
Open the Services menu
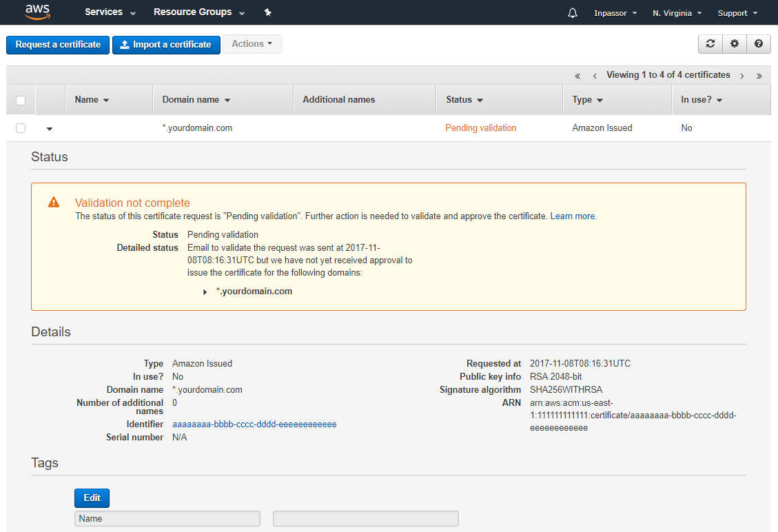click(110, 12)
